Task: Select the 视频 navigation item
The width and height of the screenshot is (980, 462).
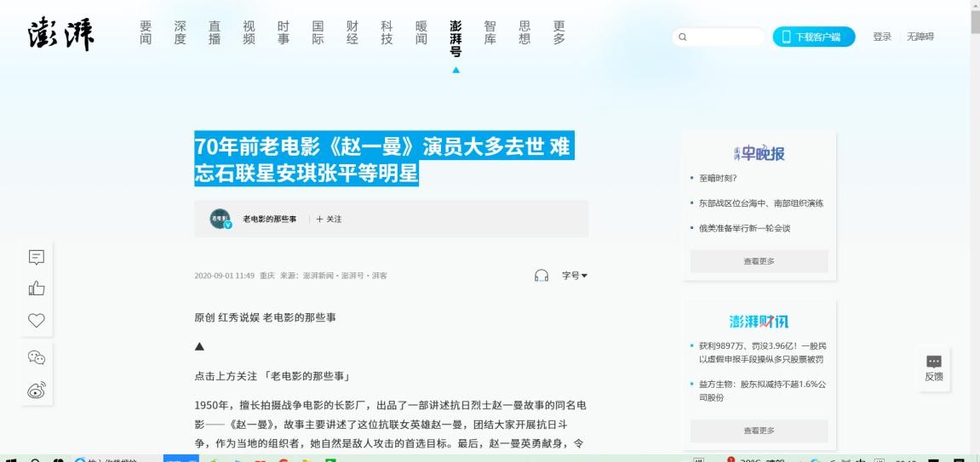Action: pos(249,32)
